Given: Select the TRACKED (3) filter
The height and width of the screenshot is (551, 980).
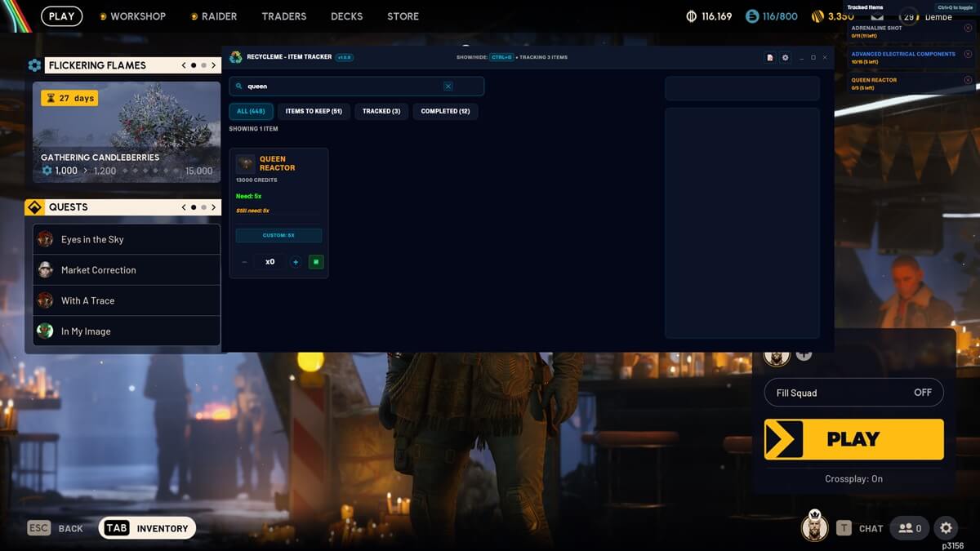Looking at the screenshot, I should click(381, 111).
